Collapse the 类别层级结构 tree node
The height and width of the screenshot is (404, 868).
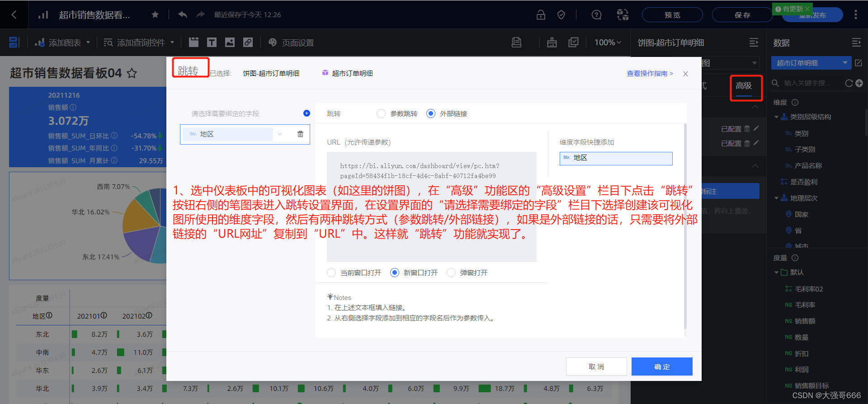point(776,117)
